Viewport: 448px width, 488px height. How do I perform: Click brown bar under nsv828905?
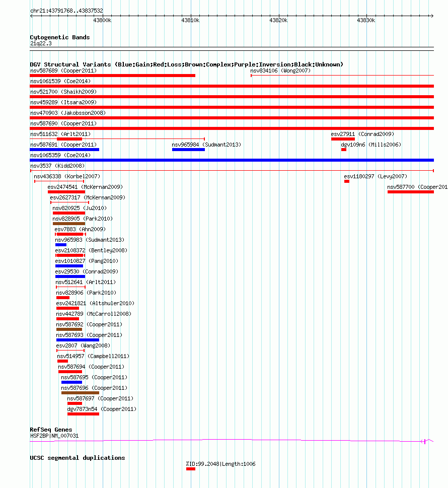[69, 224]
